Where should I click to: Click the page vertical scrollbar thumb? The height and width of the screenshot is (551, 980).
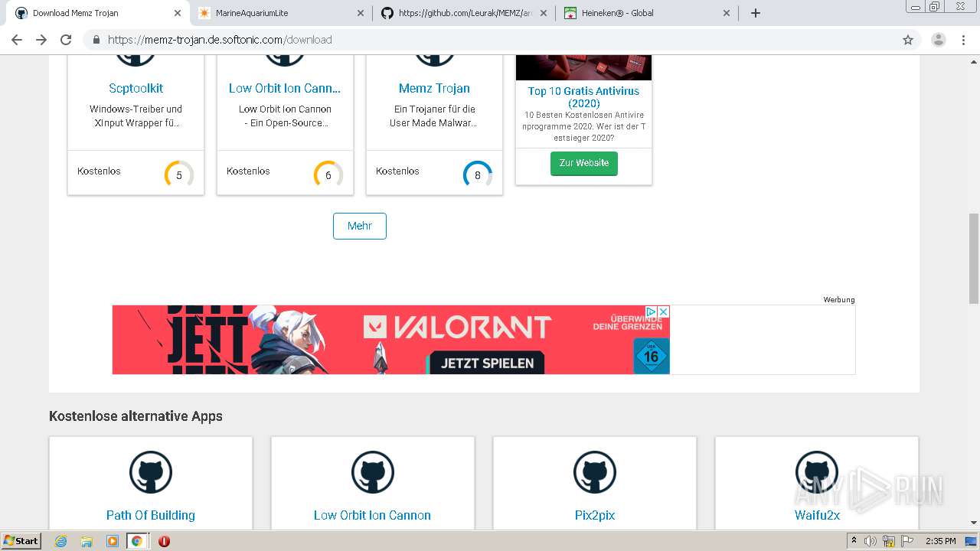tap(974, 257)
